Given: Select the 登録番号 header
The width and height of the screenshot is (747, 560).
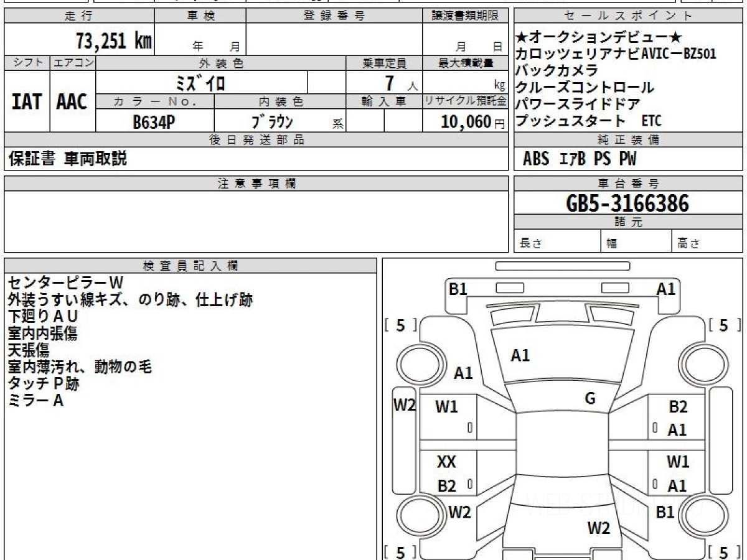Looking at the screenshot, I should (x=334, y=16).
